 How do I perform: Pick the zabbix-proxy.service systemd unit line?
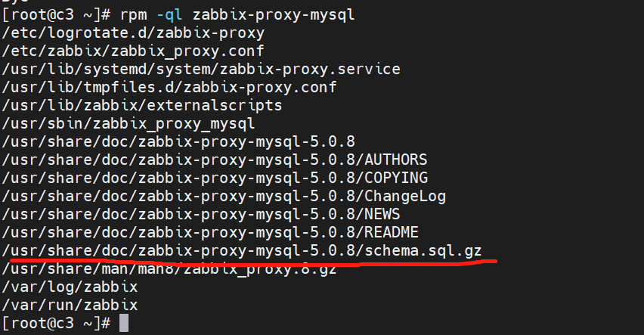pos(201,69)
